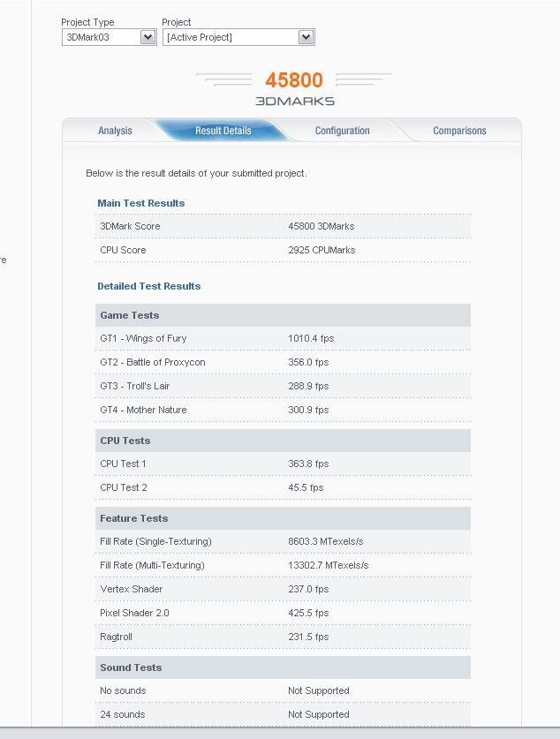Image resolution: width=560 pixels, height=739 pixels.
Task: Click the 300.9 fps value
Action: (x=308, y=410)
